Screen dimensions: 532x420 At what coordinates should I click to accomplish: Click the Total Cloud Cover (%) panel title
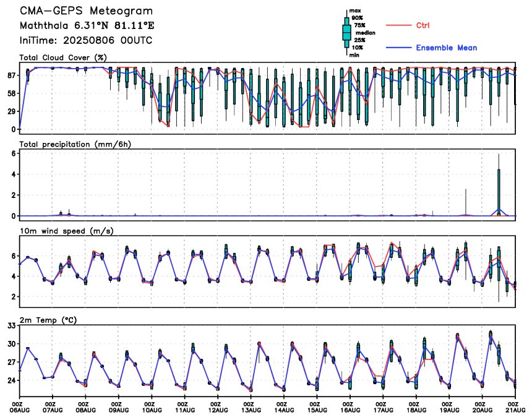[x=63, y=58]
